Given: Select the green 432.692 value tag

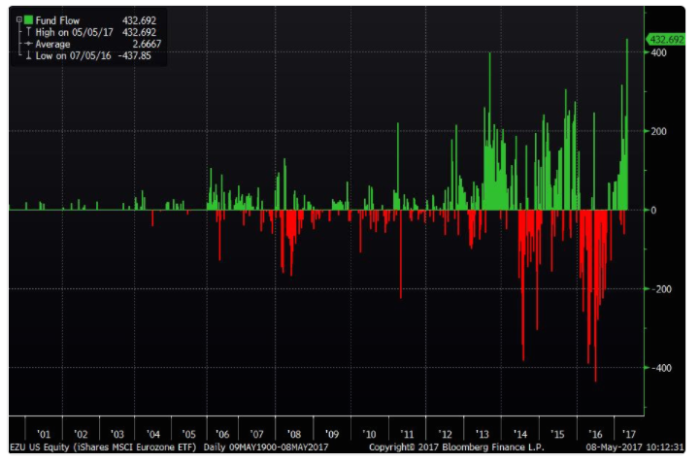Looking at the screenshot, I should [666, 40].
